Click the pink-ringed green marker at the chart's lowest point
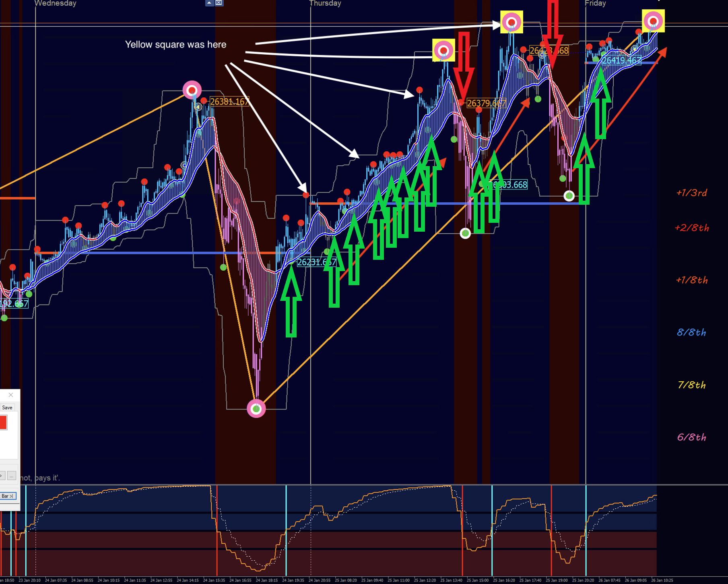Viewport: 728px width, 584px height. tap(256, 409)
